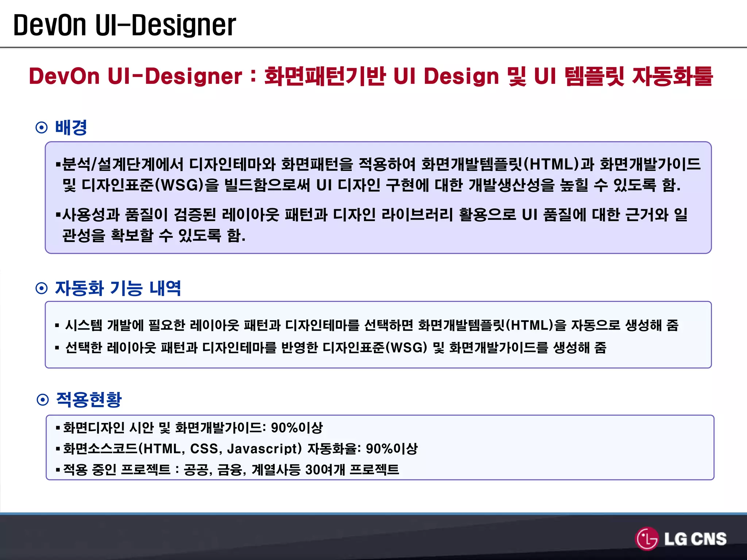Click the line starting 분석/설계단계에서 디자인테마와
The image size is (747, 560).
(x=378, y=164)
